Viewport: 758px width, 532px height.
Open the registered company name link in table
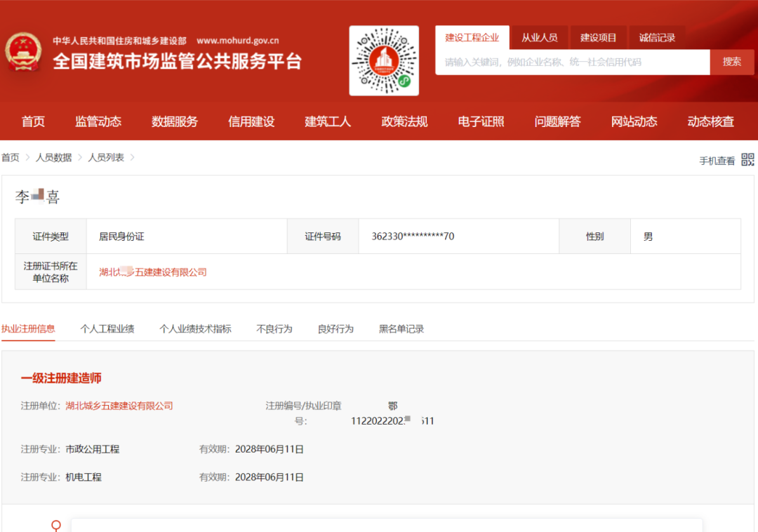pos(153,272)
